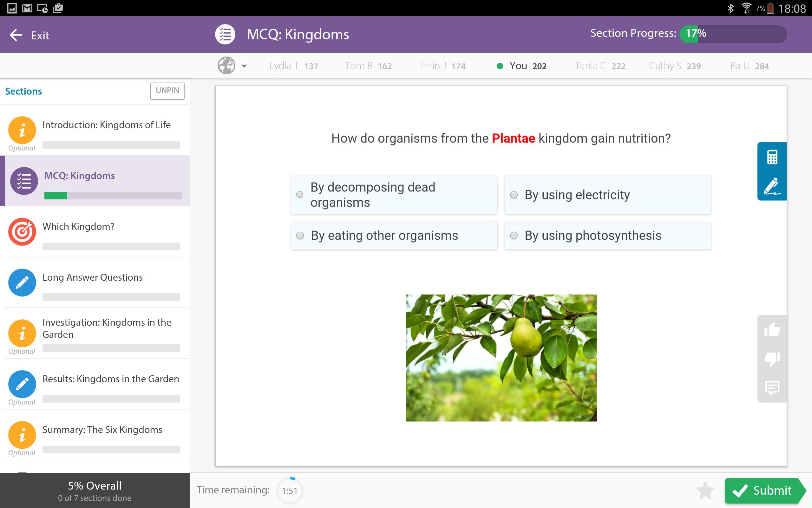Open MCQ: Kingdoms section
Screen dimensions: 812x508
(x=95, y=181)
